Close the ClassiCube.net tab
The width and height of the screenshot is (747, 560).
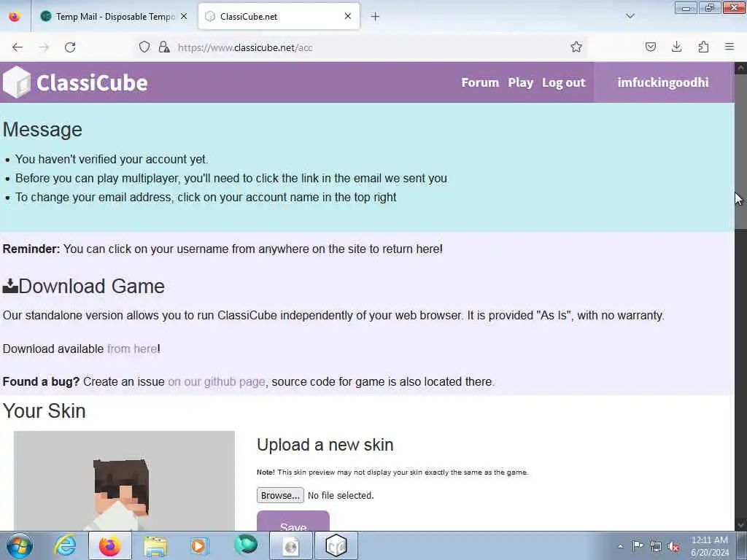coord(348,16)
